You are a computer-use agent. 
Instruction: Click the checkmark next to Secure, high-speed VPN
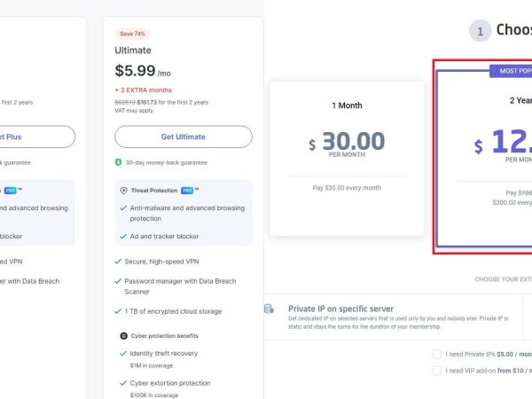point(118,261)
